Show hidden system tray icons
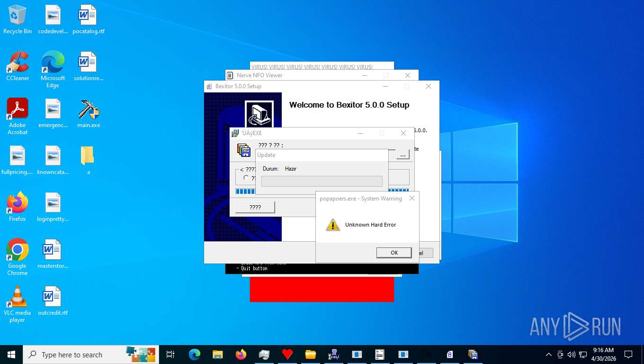This screenshot has width=644, height=364. tap(549, 355)
